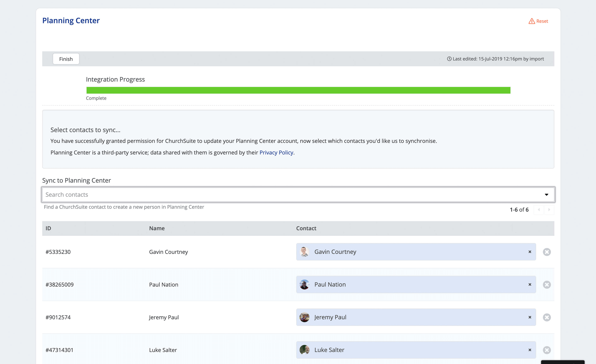Remove Paul Nation from his contact chip
This screenshot has width=596, height=364.
pyautogui.click(x=530, y=285)
